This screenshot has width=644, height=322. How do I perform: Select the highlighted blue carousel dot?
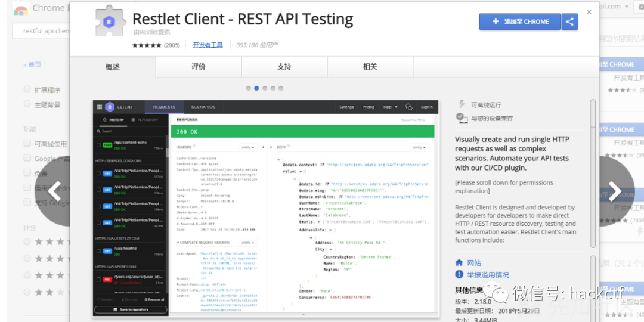pyautogui.click(x=256, y=88)
